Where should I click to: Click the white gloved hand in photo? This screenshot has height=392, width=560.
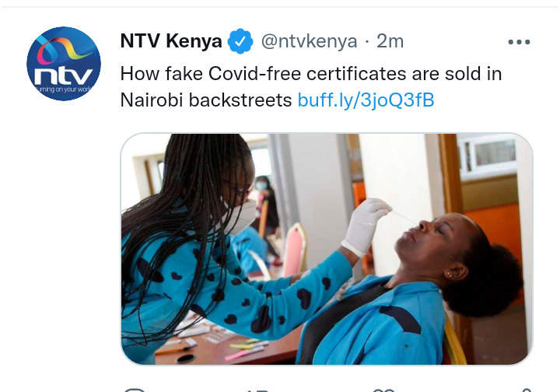pyautogui.click(x=364, y=226)
